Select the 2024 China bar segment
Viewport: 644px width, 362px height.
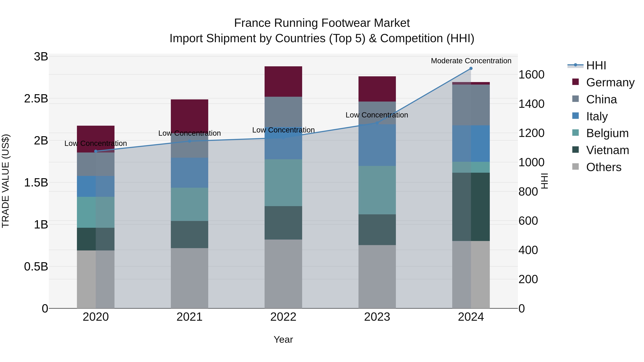[471, 105]
